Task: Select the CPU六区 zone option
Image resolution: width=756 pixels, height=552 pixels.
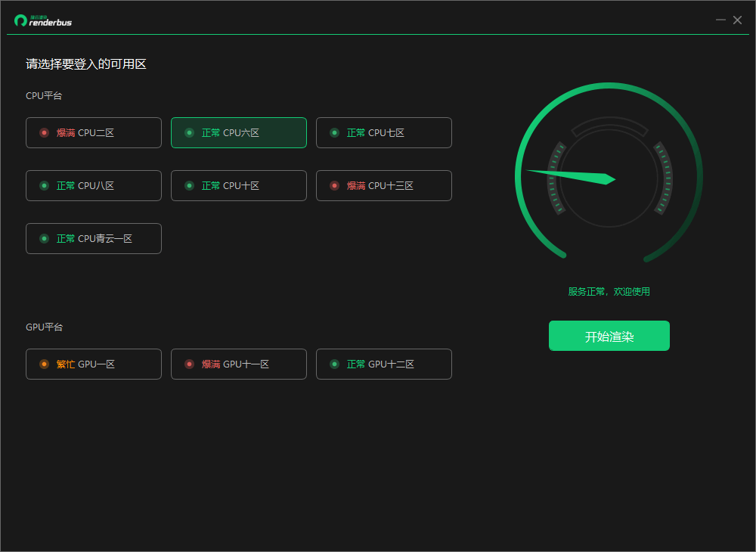Action: coord(239,132)
